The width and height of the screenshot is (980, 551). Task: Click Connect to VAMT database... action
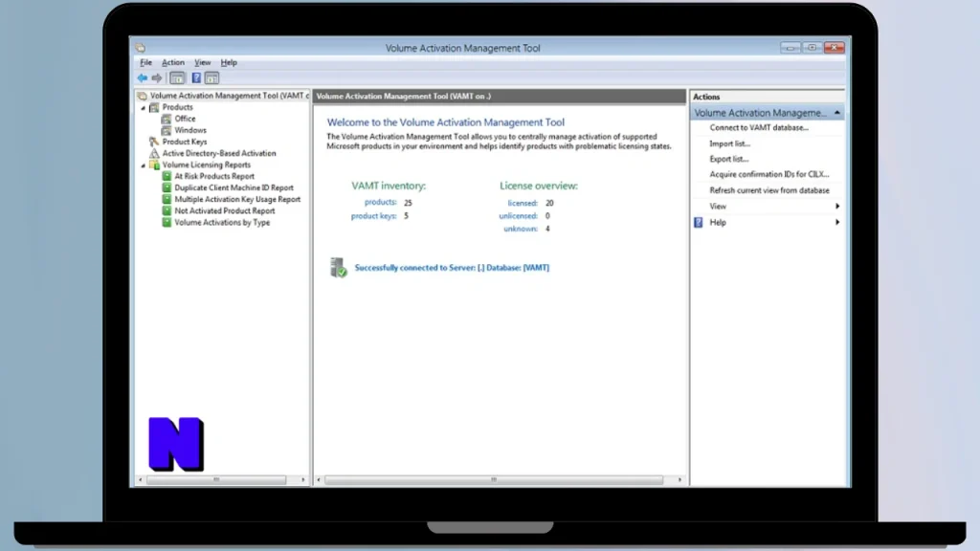pyautogui.click(x=759, y=127)
